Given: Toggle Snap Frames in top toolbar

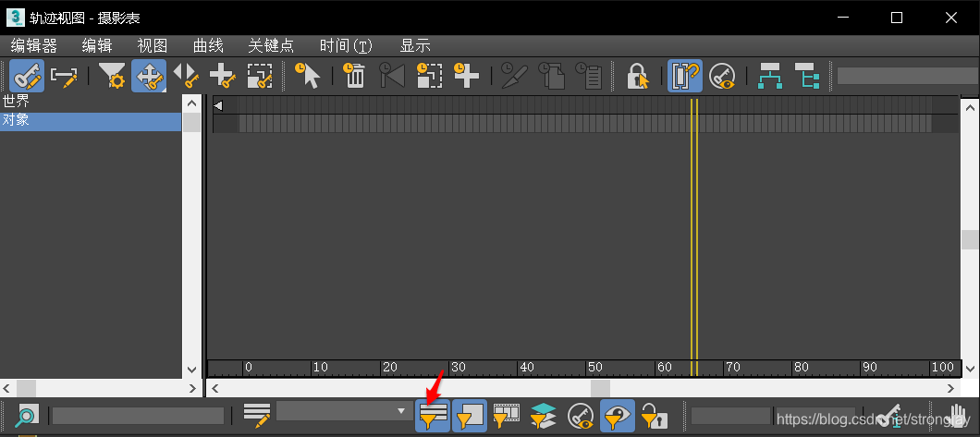Looking at the screenshot, I should [685, 76].
